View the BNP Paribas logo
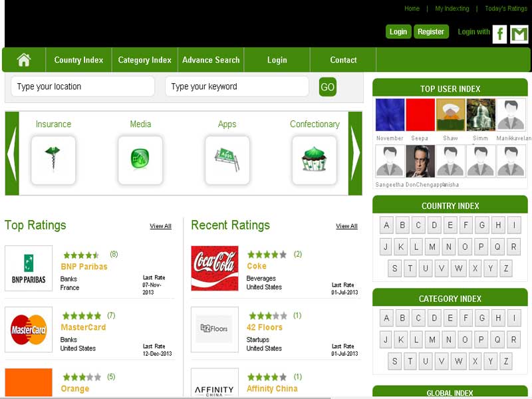 pos(29,269)
